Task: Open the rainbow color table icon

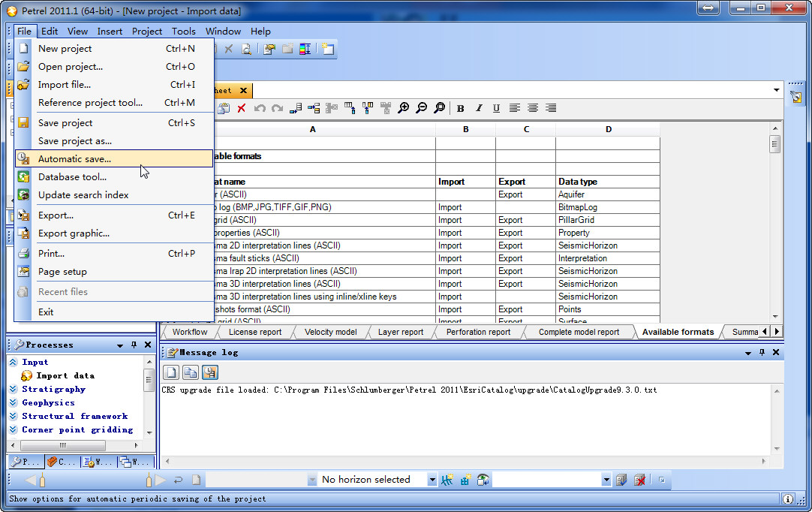Action: coord(305,49)
